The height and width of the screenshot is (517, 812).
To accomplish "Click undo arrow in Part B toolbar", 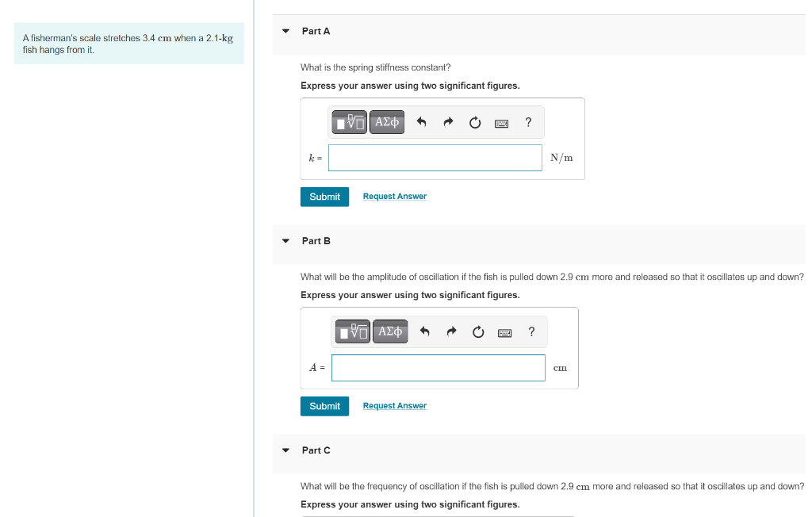I will [x=425, y=331].
